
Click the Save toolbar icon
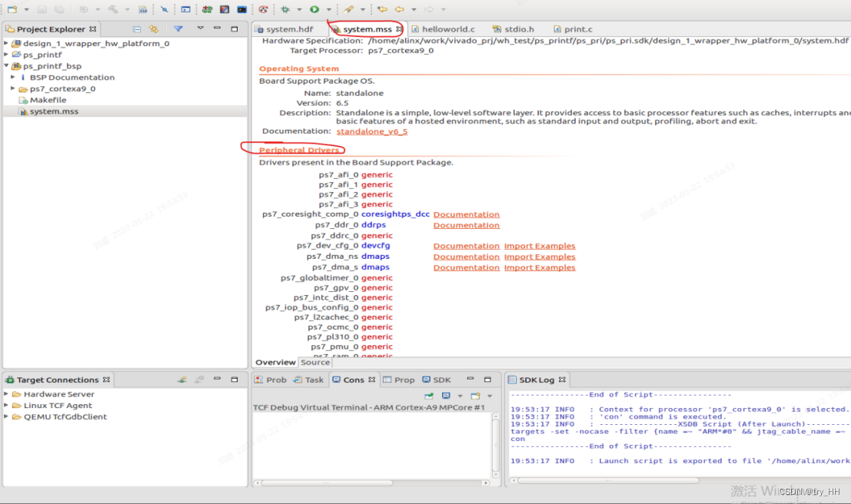point(42,9)
